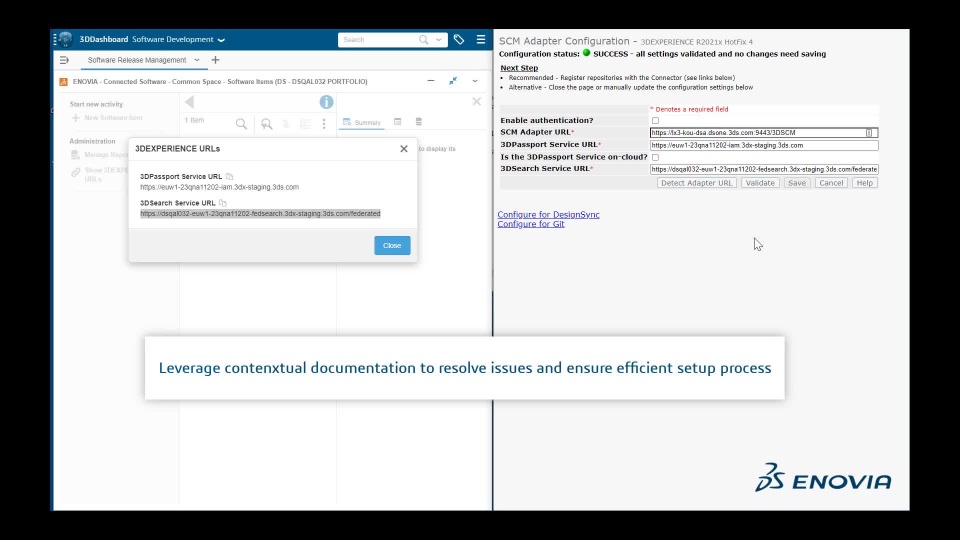Open the tags icon in top bar
960x540 pixels.
(459, 40)
